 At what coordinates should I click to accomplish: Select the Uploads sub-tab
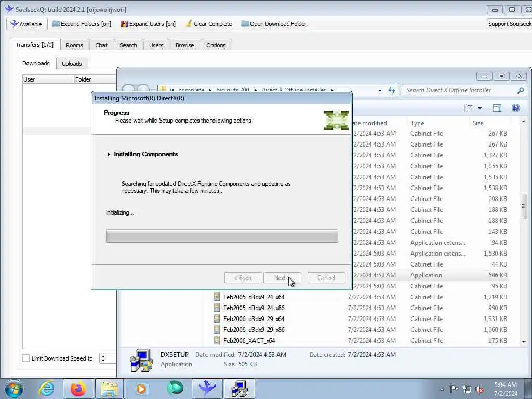pyautogui.click(x=72, y=64)
